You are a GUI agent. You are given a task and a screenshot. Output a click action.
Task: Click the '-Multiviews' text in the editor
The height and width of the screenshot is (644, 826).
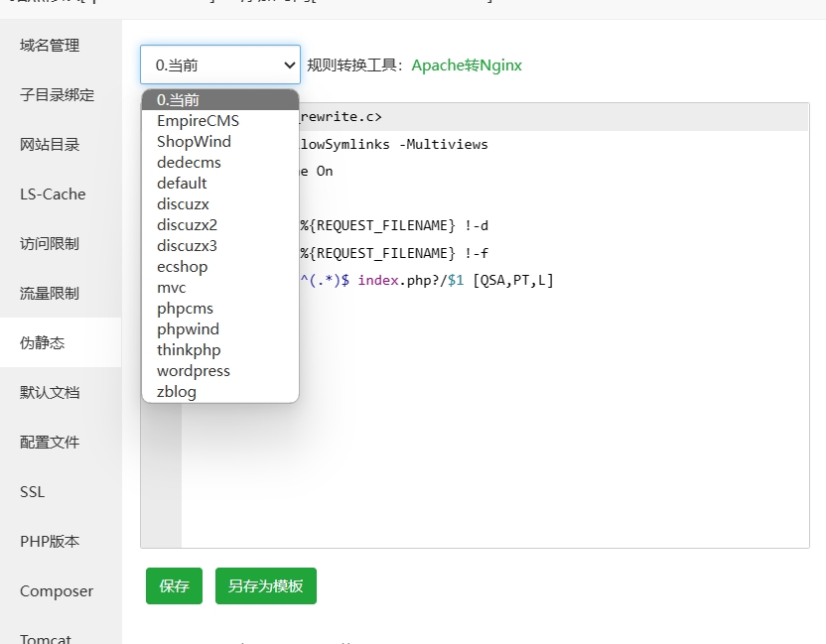click(x=444, y=144)
